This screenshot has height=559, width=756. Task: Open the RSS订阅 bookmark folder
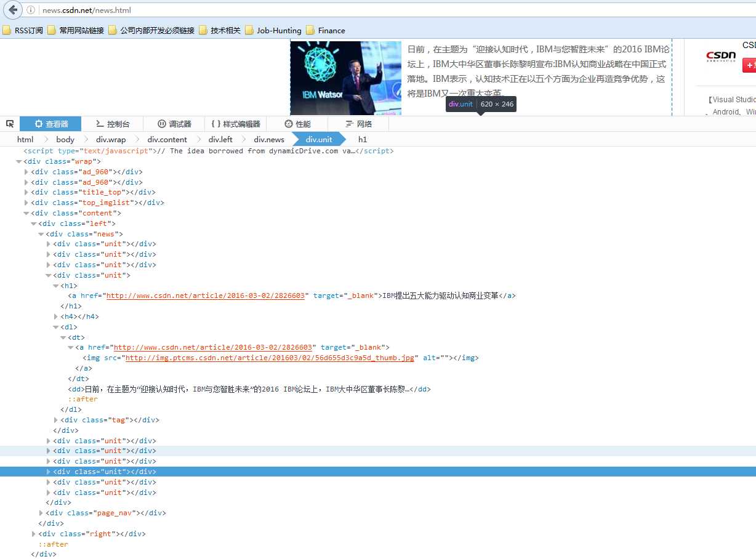point(23,30)
